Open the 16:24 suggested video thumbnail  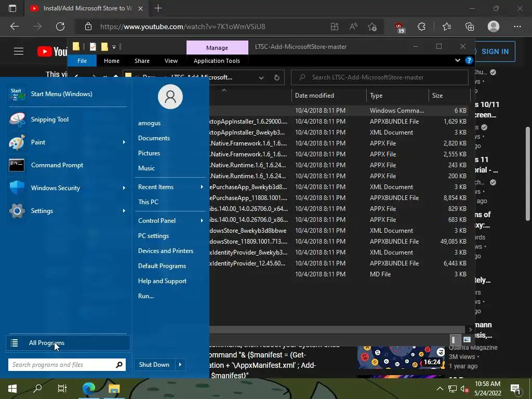[x=401, y=357]
